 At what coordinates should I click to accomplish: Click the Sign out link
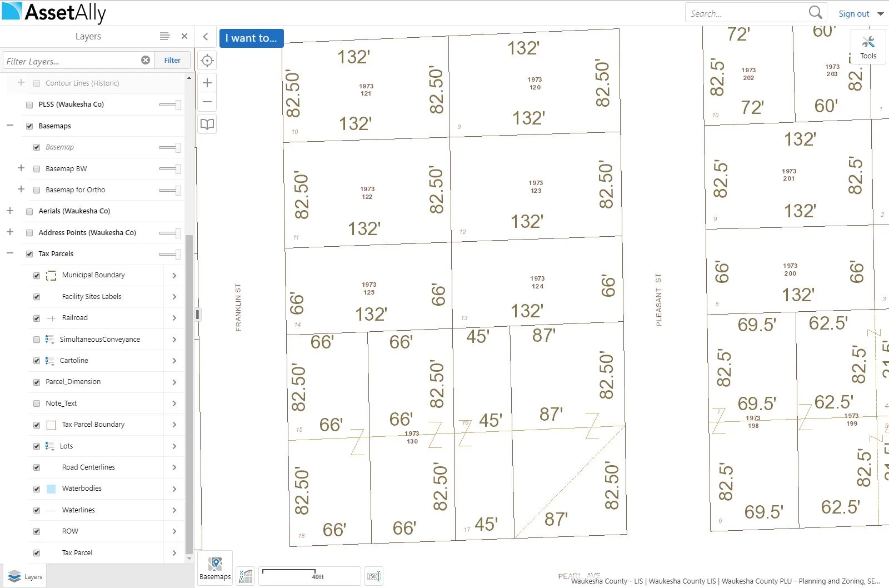853,14
